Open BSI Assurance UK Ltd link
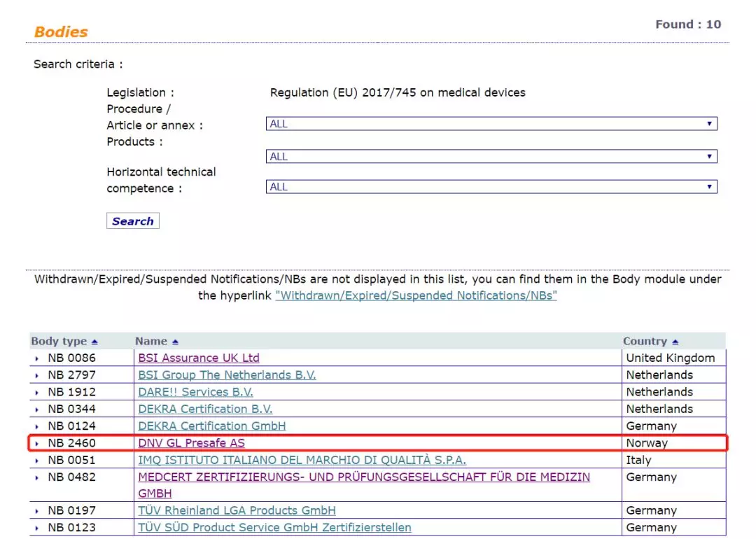The height and width of the screenshot is (539, 756). [199, 358]
